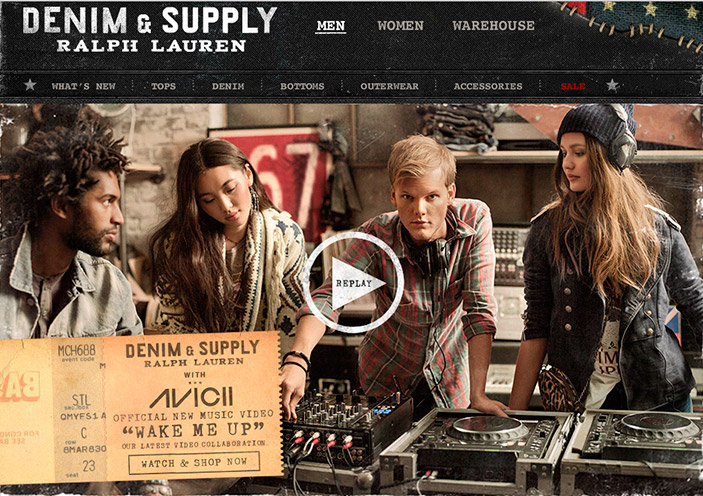Screen dimensions: 703x496
Task: Open the What's New category
Action: coord(83,86)
